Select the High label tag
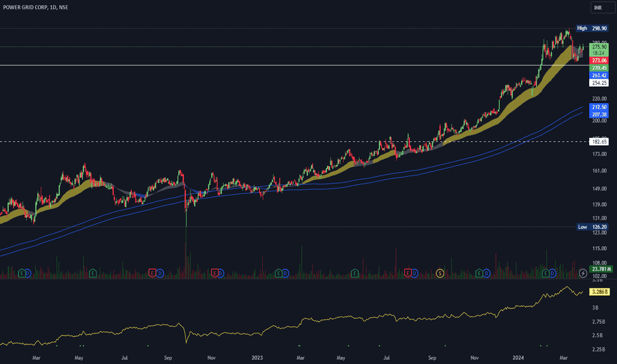The width and height of the screenshot is (617, 364). pos(582,28)
